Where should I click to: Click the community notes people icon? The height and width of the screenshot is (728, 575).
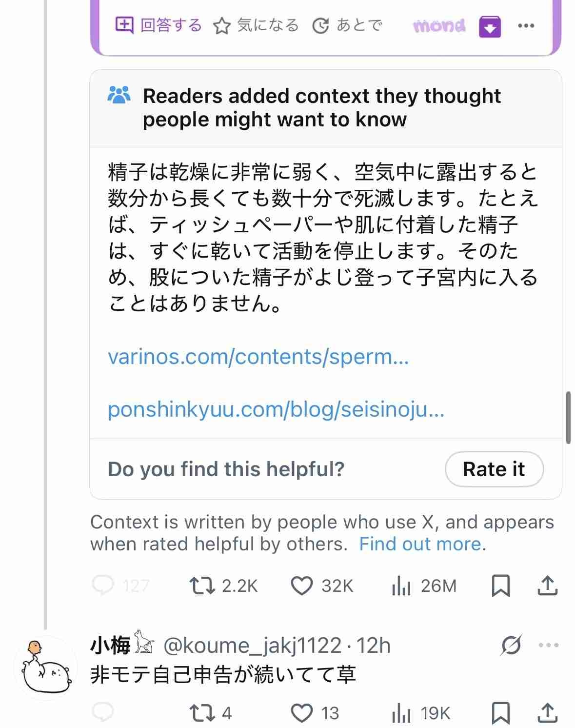[119, 95]
